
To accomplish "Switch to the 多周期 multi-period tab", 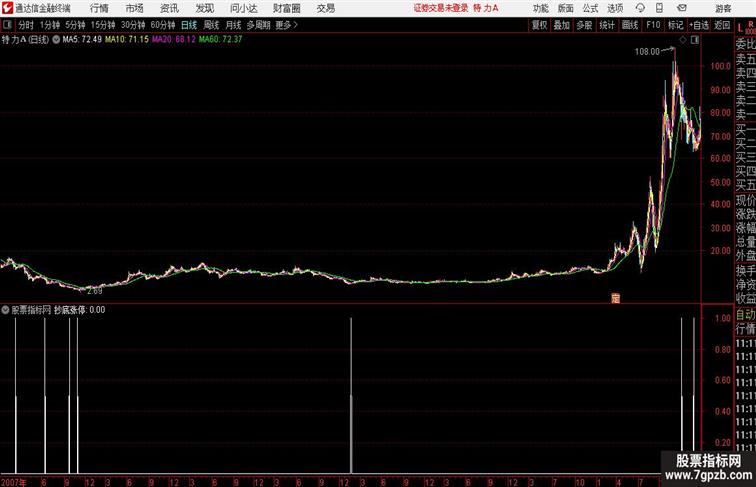I will coord(258,25).
